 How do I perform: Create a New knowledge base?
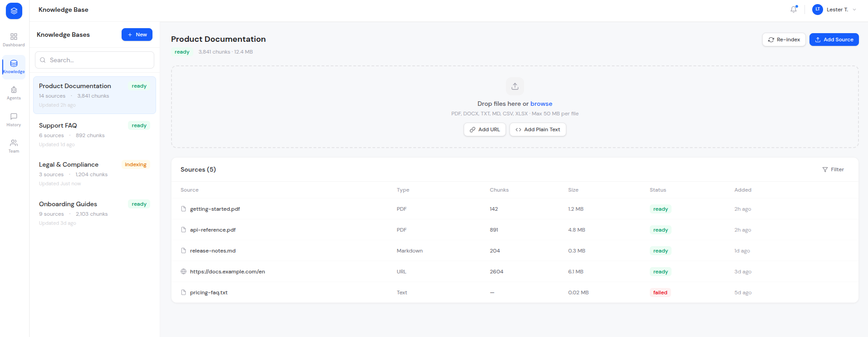click(x=137, y=35)
